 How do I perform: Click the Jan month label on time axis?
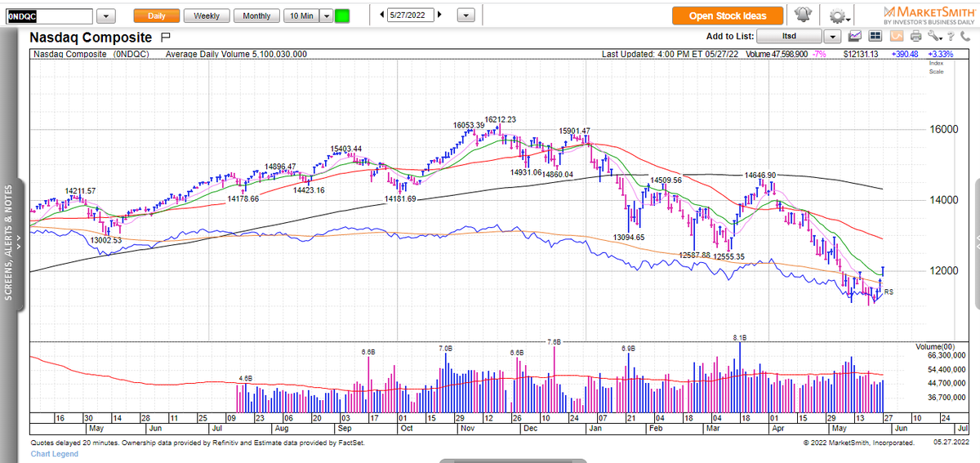(595, 428)
